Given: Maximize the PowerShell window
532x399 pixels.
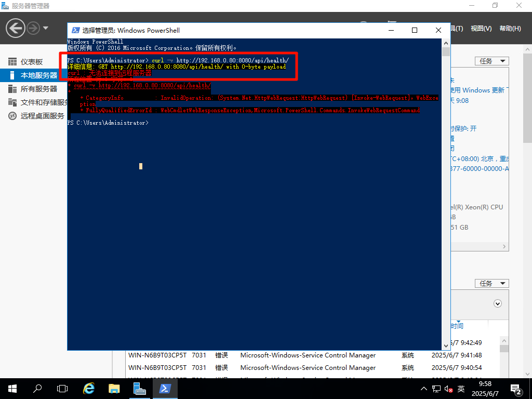Looking at the screenshot, I should 414,31.
